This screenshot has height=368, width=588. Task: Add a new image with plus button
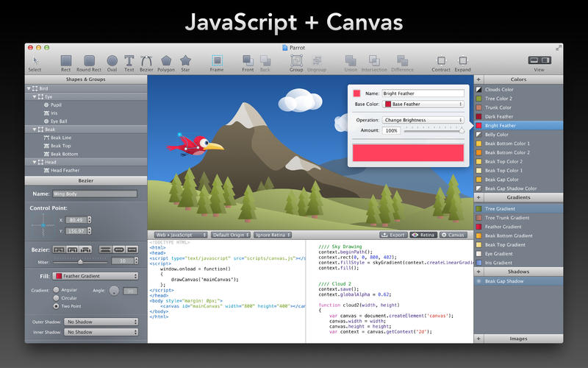click(x=478, y=339)
